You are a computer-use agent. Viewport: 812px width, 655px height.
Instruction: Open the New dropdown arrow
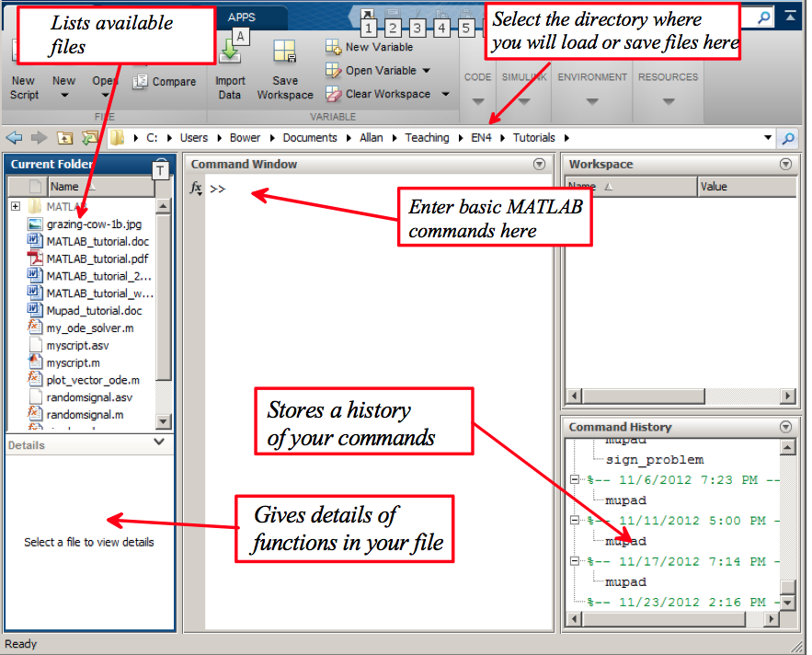coord(64,95)
